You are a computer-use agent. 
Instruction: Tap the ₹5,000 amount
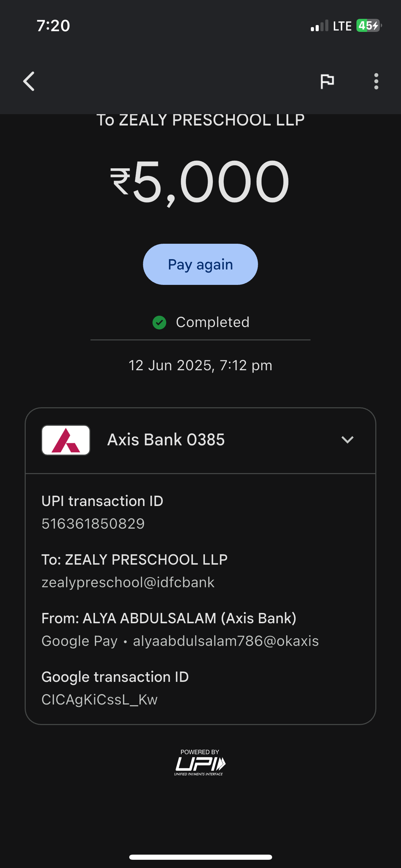tap(200, 181)
